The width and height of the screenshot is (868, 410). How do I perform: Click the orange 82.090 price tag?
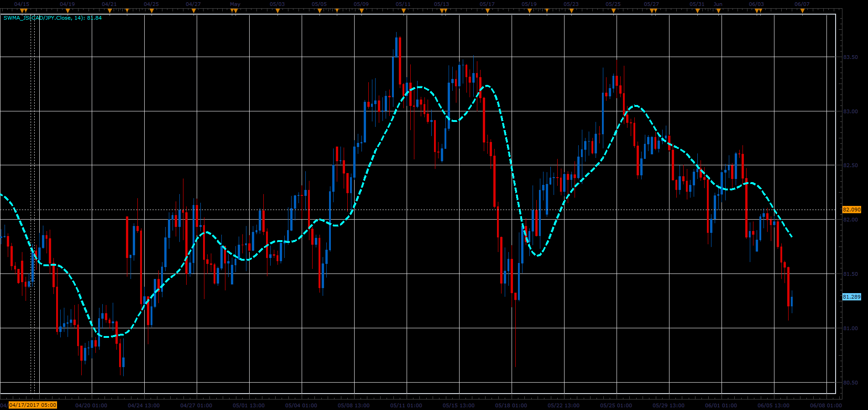click(852, 210)
